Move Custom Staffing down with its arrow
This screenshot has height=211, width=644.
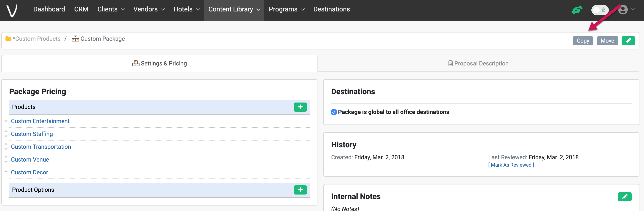(6, 136)
